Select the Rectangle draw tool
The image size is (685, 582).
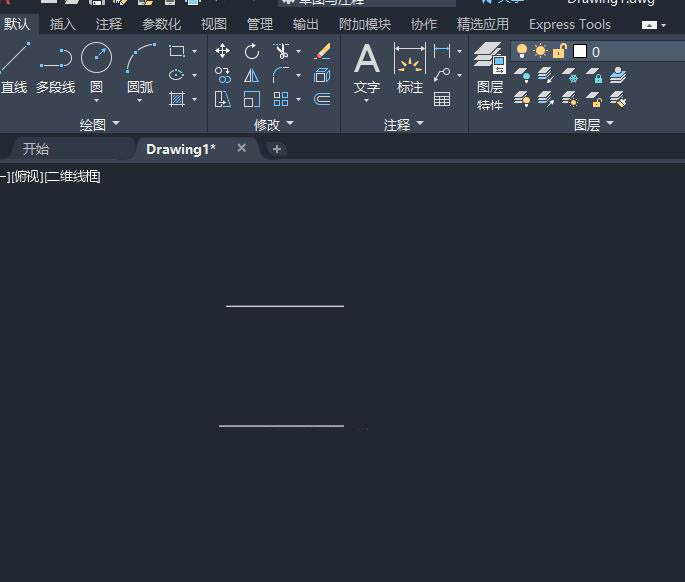tap(176, 51)
